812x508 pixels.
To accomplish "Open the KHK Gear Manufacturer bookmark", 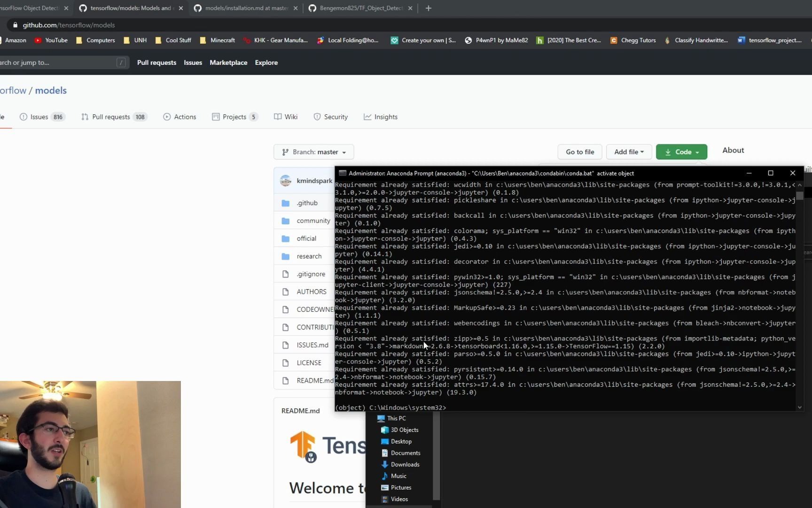I will point(276,40).
